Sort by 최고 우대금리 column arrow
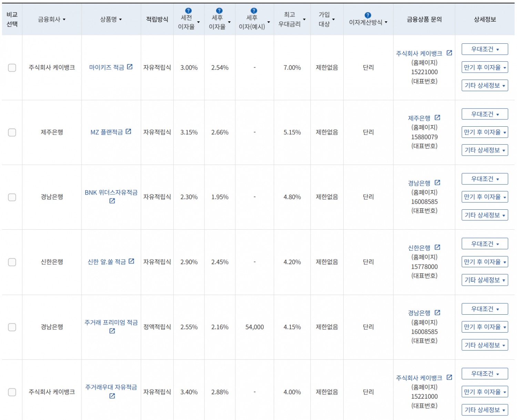Viewport: 517px width, 420px height. [x=304, y=20]
